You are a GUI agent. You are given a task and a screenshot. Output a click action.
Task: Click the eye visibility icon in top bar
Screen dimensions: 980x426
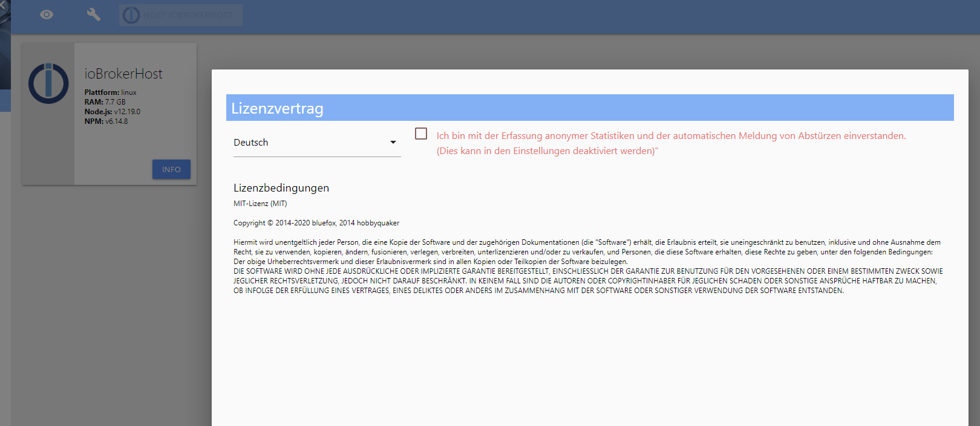47,15
